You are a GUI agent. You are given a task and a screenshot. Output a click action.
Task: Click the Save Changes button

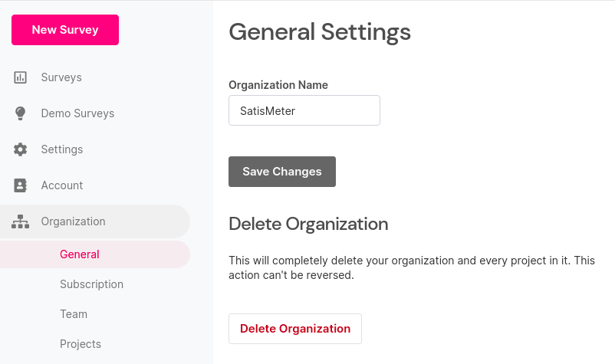click(x=282, y=172)
